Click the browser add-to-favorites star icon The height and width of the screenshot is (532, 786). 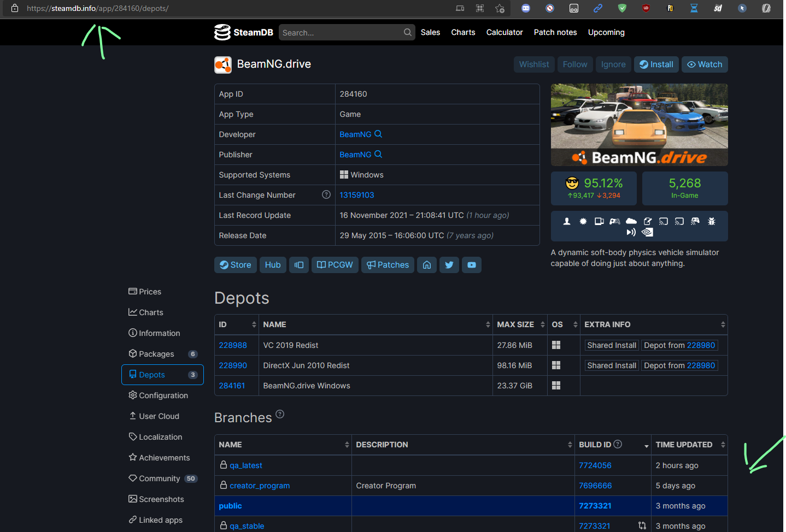point(500,8)
